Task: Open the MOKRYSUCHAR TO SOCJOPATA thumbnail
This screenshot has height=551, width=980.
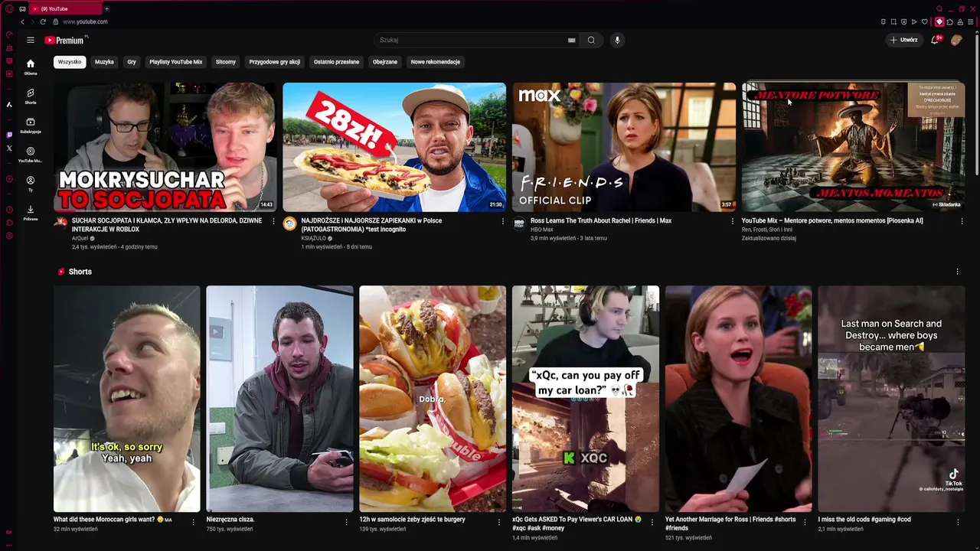Action: (165, 147)
